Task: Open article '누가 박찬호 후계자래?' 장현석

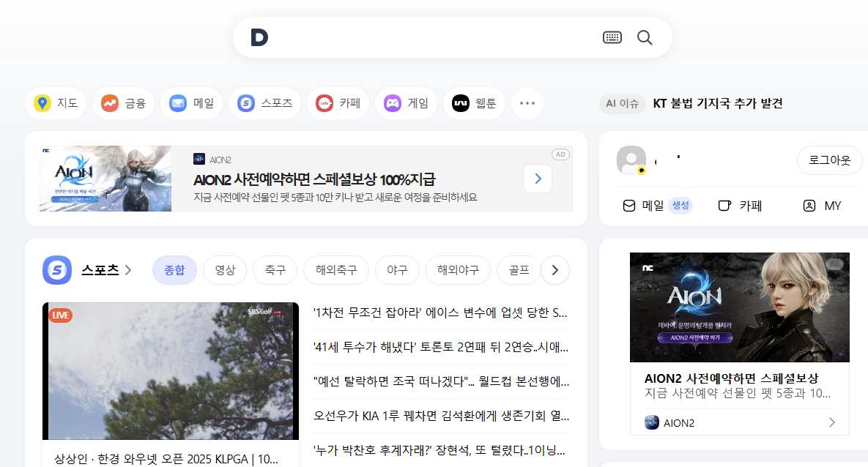Action: pyautogui.click(x=439, y=450)
